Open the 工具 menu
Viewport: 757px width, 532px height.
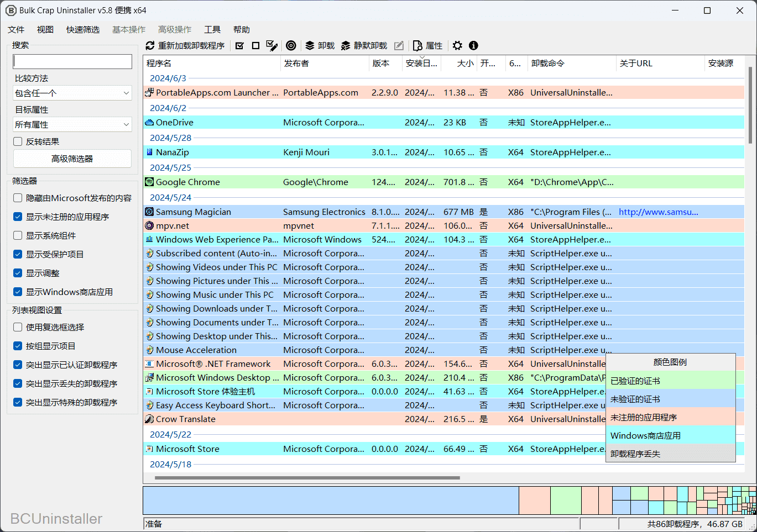212,29
